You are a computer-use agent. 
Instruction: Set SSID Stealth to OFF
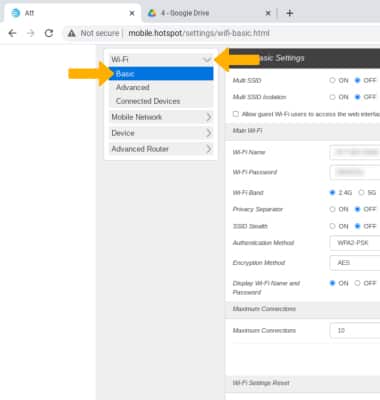tap(357, 226)
